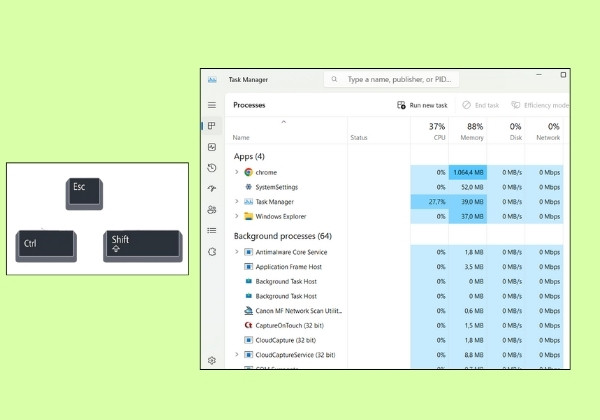This screenshot has height=420, width=600.
Task: Click the Shift key image
Action: point(143,246)
